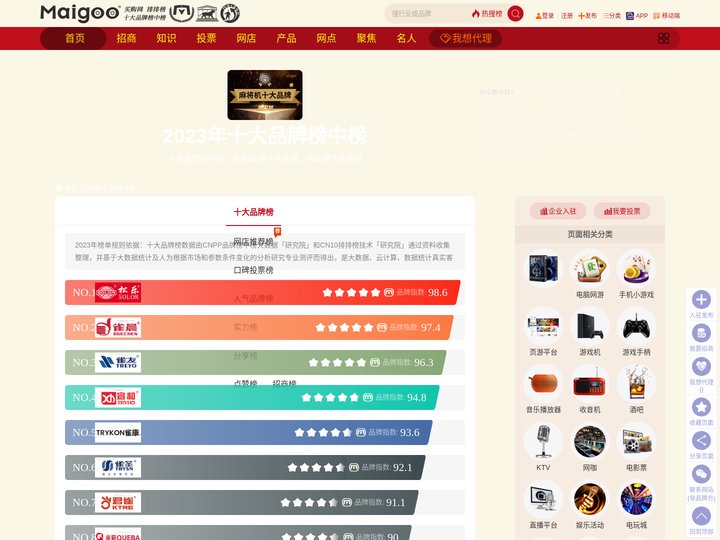The width and height of the screenshot is (720, 540).
Task: Open the KTV microphone category icon
Action: (543, 442)
